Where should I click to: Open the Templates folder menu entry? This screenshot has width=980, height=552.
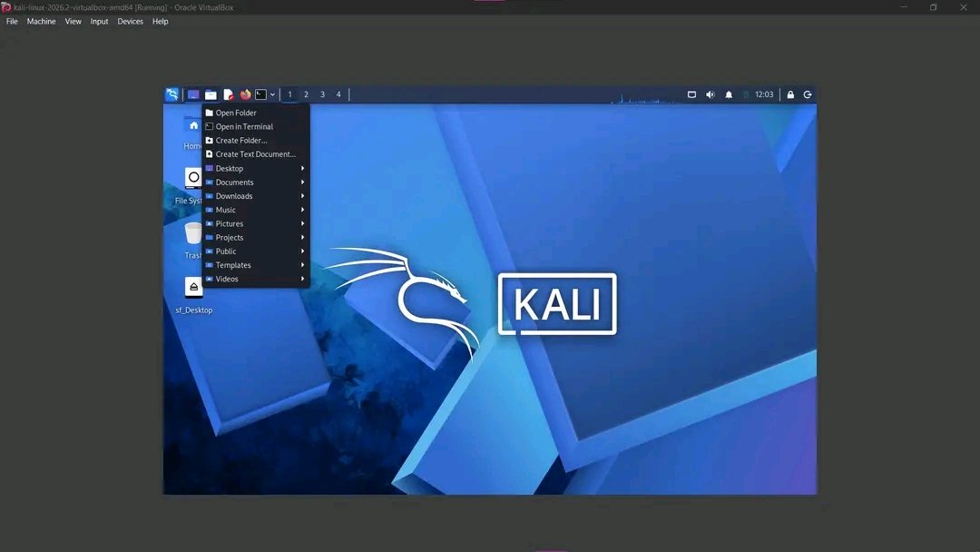pos(256,264)
